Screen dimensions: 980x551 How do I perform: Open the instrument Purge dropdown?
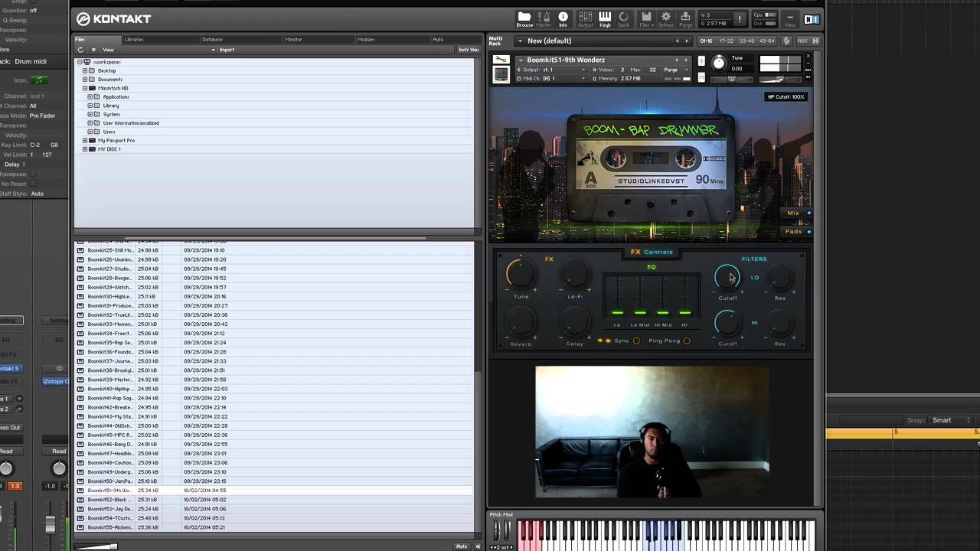click(675, 70)
